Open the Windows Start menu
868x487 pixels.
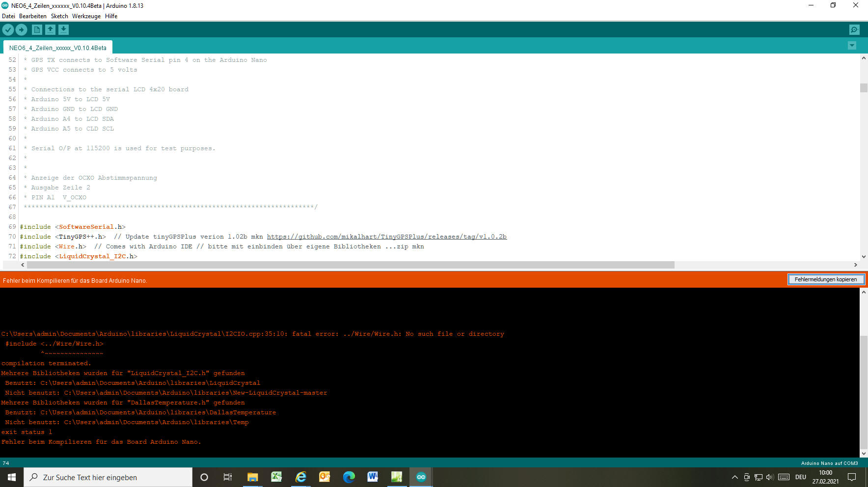coord(12,477)
